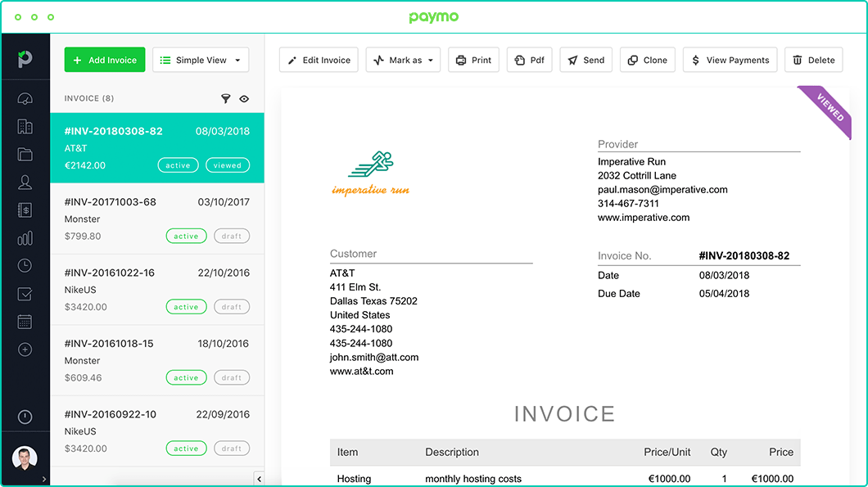Open the time clock icon in sidebar

(25, 265)
